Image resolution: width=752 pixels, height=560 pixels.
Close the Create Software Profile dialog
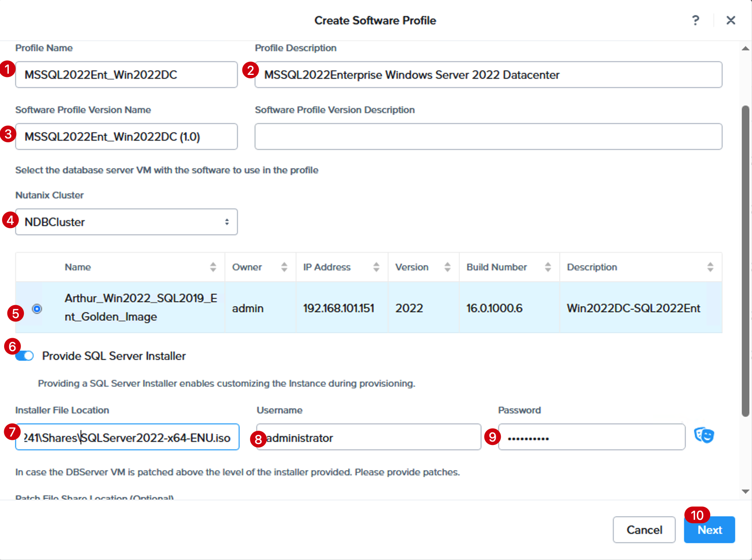pyautogui.click(x=731, y=20)
